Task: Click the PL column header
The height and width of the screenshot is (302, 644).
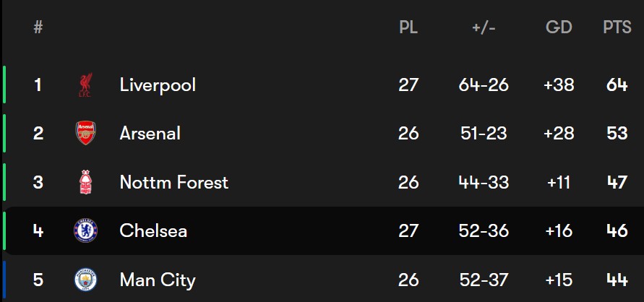Action: pos(408,27)
